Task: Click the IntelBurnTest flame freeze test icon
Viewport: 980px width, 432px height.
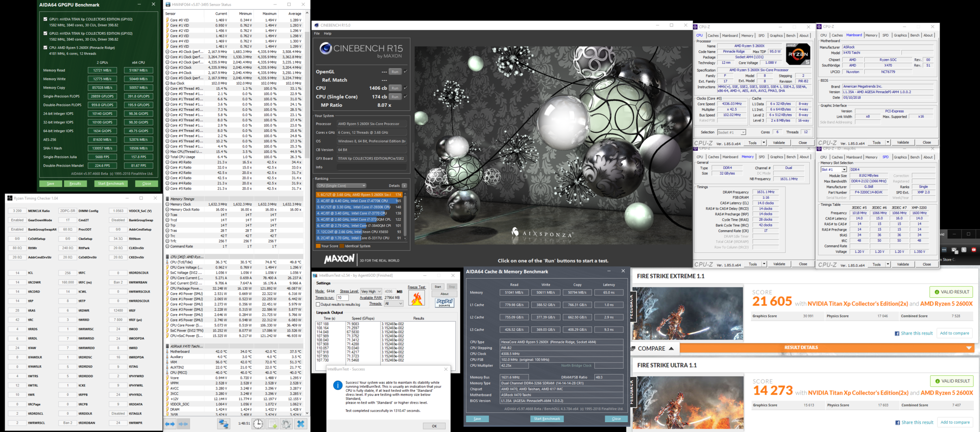Action: [416, 298]
